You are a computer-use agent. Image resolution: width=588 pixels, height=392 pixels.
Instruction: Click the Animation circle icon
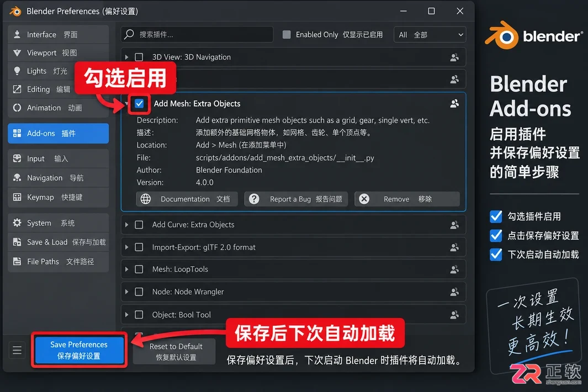17,108
